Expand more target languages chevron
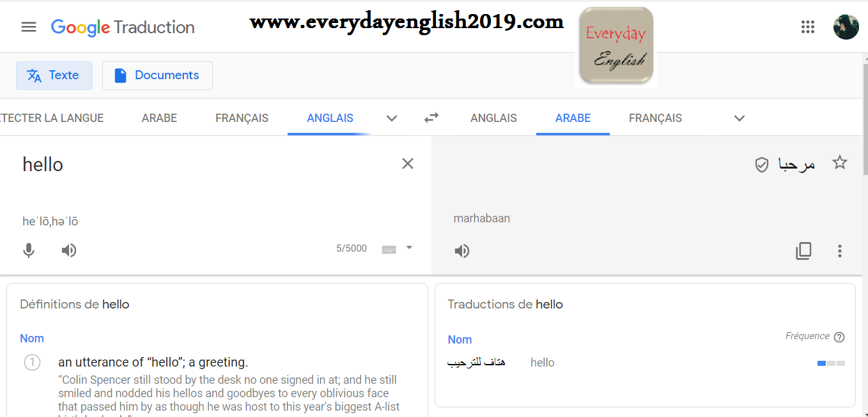The width and height of the screenshot is (868, 417). pos(740,118)
